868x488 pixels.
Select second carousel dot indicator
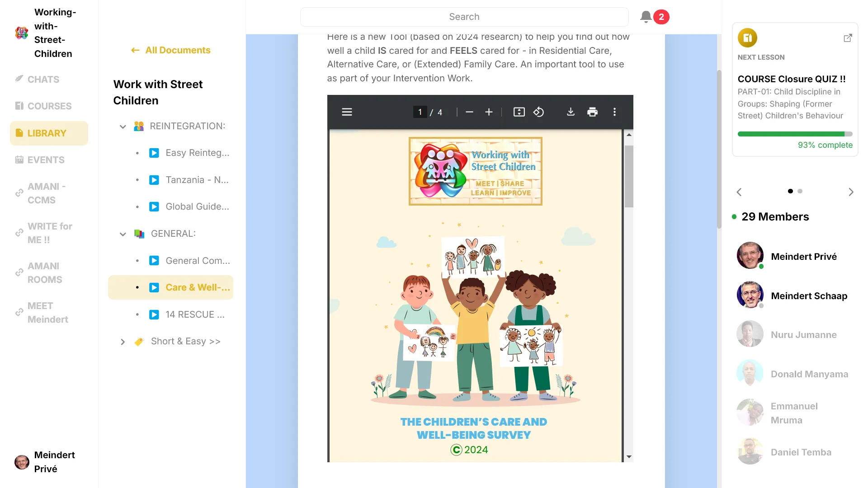[800, 191]
